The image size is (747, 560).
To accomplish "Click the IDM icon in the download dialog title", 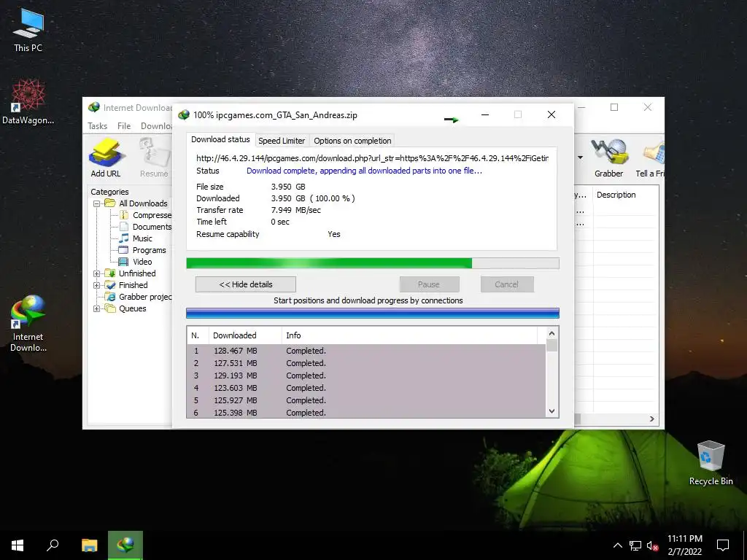I will pos(183,115).
